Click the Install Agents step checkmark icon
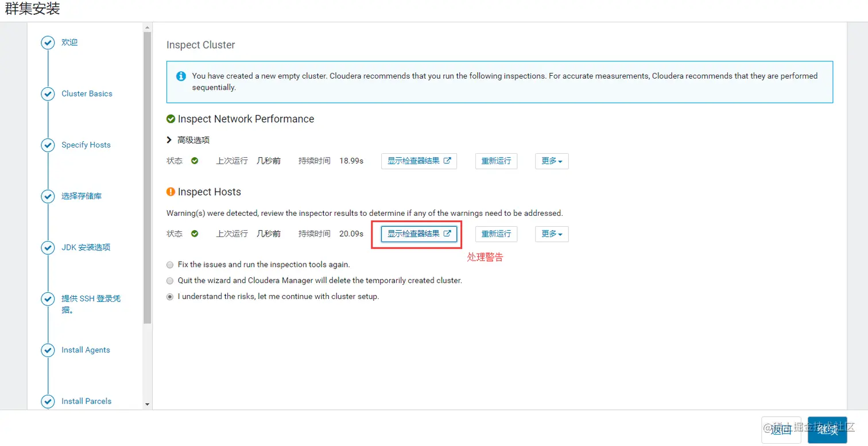The image size is (868, 446). [48, 350]
